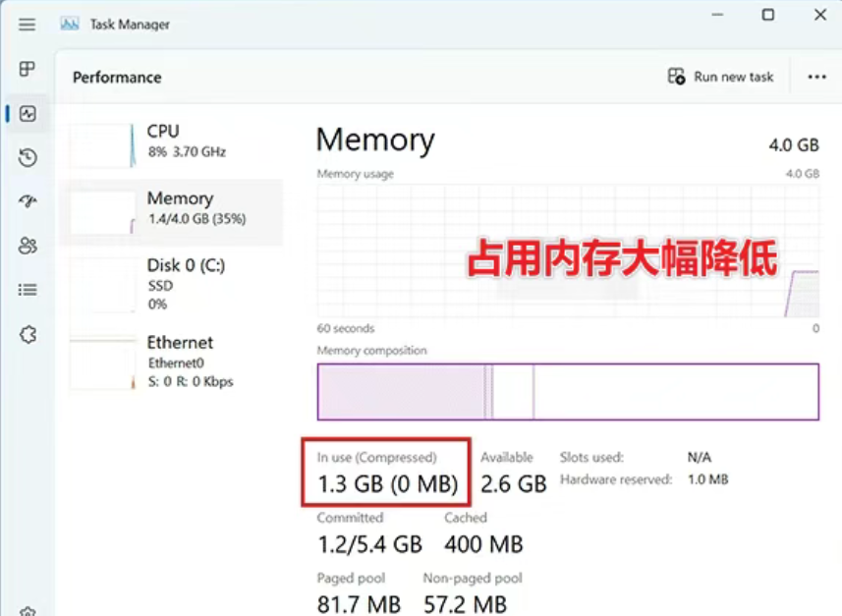Select the Performance page icon
Image resolution: width=842 pixels, height=616 pixels.
(28, 114)
